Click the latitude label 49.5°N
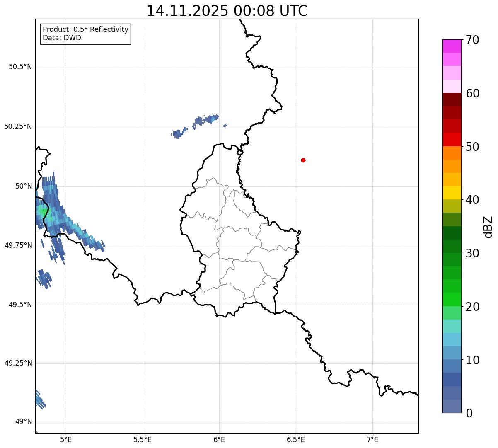This screenshot has height=448, width=498. click(20, 305)
